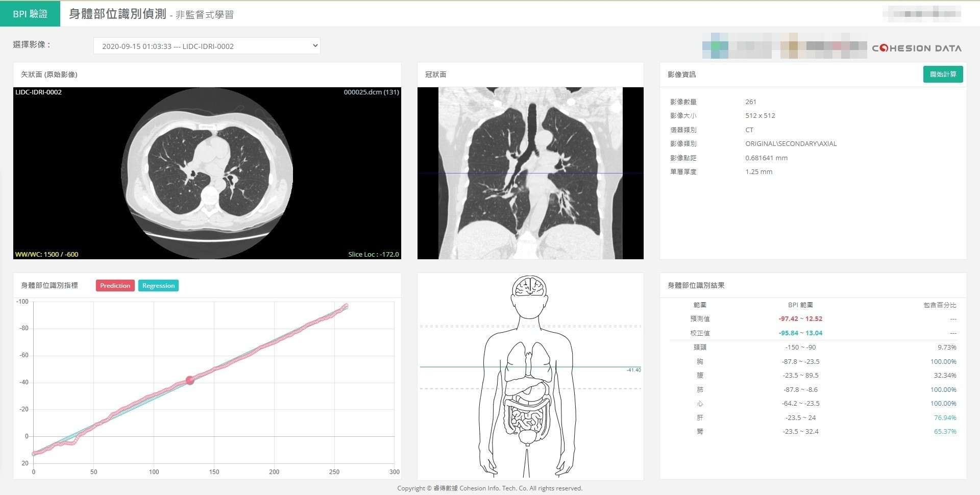Click the 65.37% kidney percentage
This screenshot has width=980, height=495.
[x=945, y=432]
